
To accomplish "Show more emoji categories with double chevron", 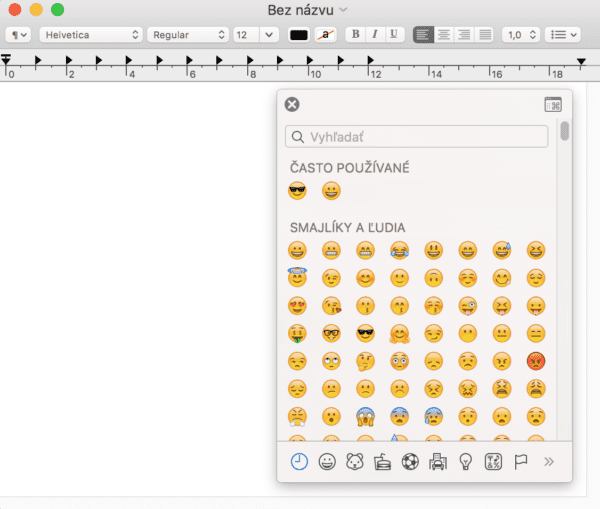I will coord(548,462).
